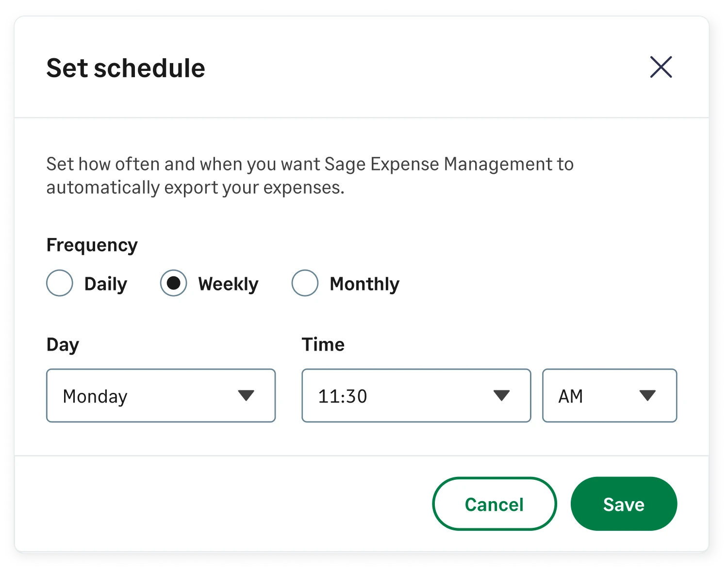Screen dimensions: 728x574
Task: Click the Day dropdown arrow
Action: tap(247, 395)
